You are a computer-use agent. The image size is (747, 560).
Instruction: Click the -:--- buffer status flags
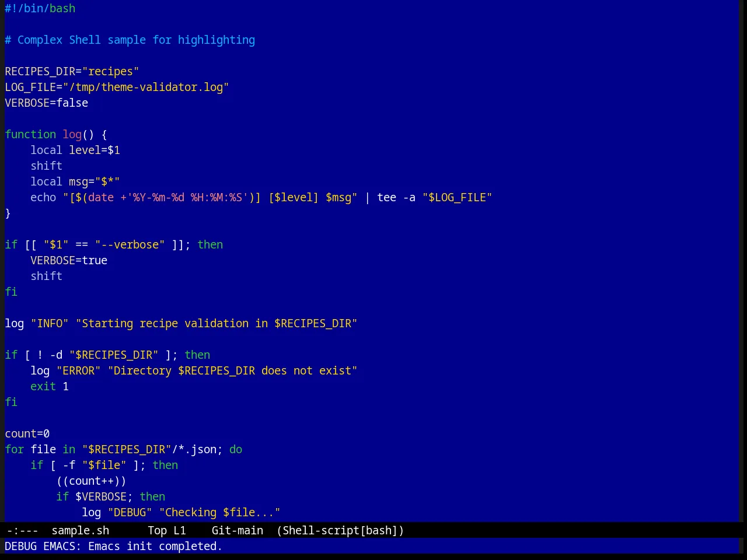(x=22, y=530)
